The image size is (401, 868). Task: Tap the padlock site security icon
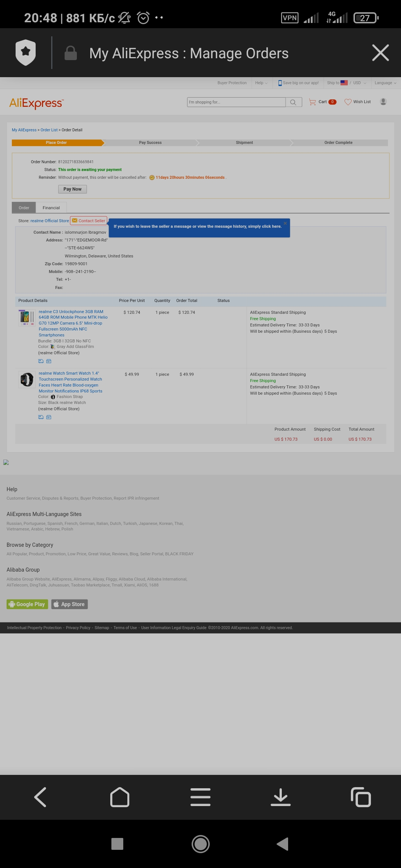71,53
